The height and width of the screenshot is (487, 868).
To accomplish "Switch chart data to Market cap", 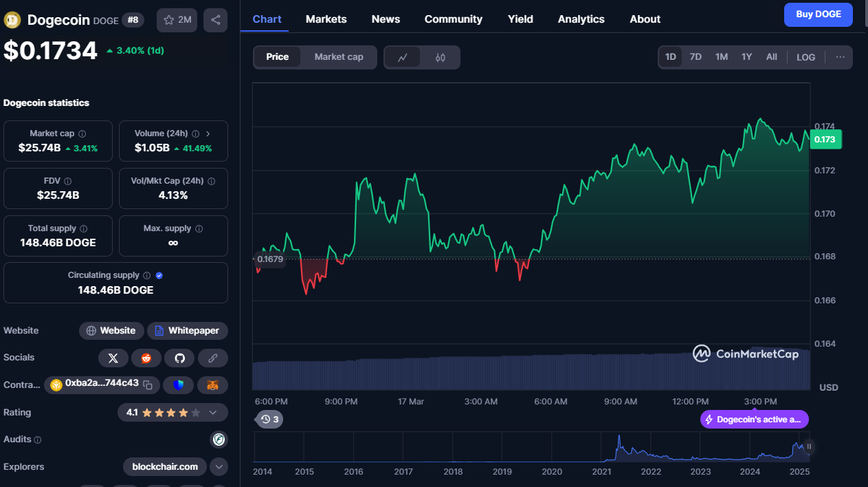I will (x=338, y=57).
